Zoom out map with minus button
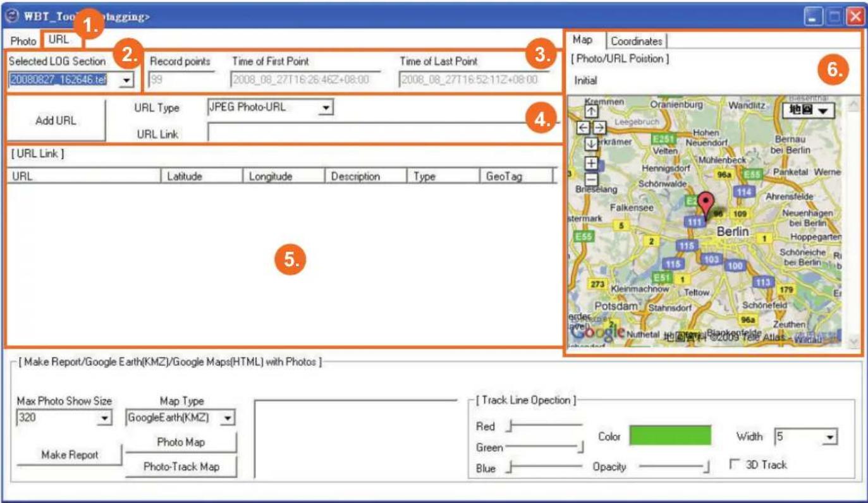This screenshot has width=868, height=503. 591,179
